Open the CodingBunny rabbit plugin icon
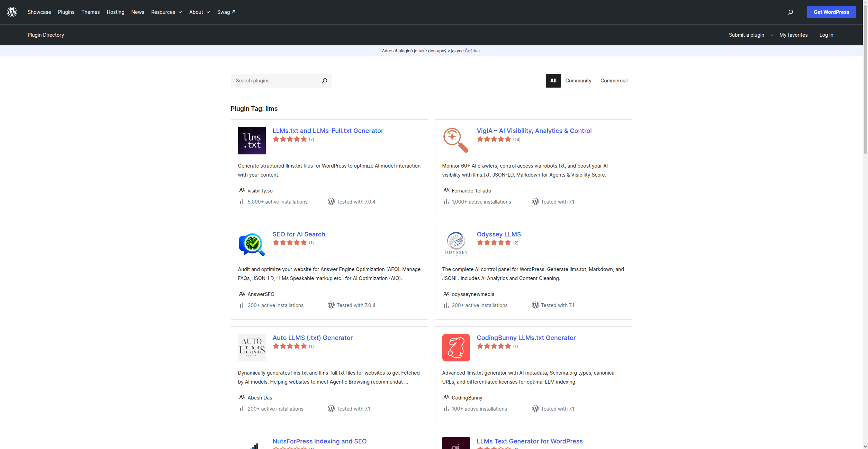The image size is (868, 449). coord(456,348)
